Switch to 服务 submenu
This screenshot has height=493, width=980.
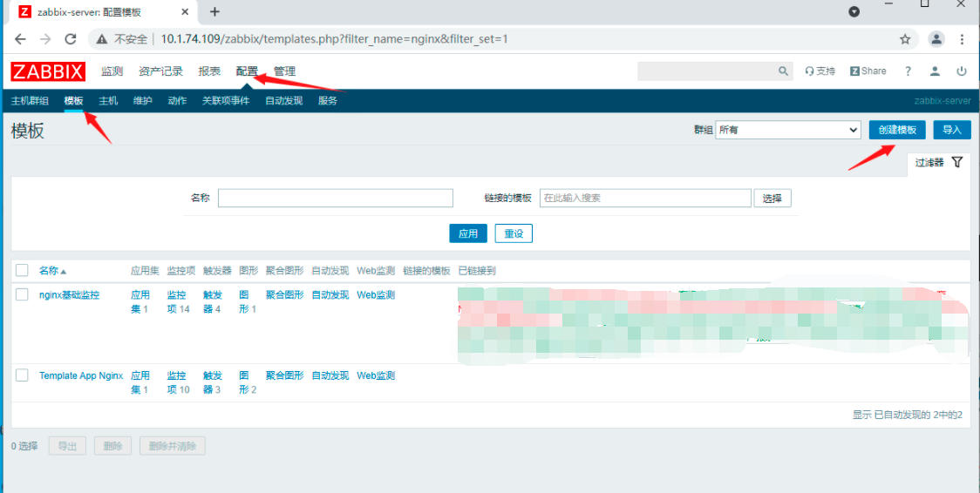click(328, 100)
